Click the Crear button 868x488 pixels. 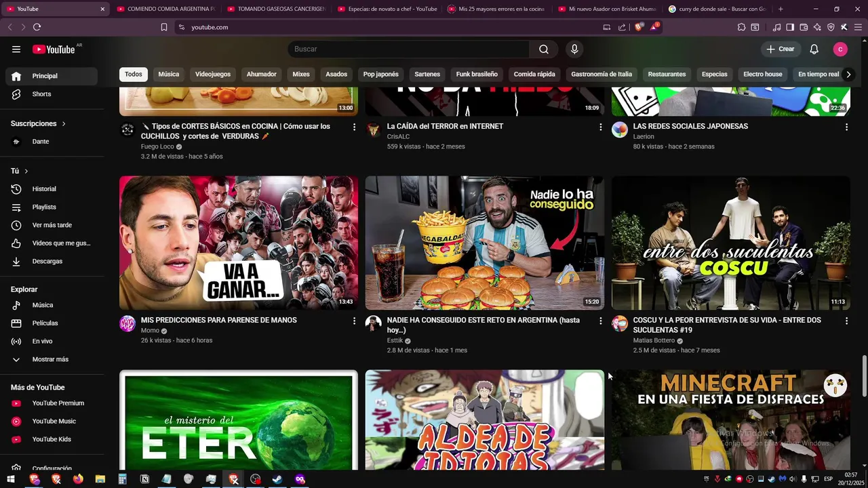781,49
